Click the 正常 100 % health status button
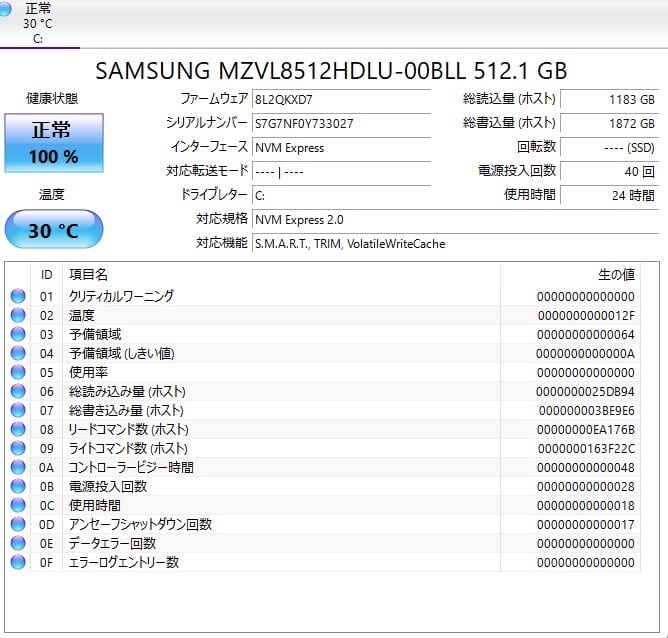The height and width of the screenshot is (638, 668). [54, 142]
